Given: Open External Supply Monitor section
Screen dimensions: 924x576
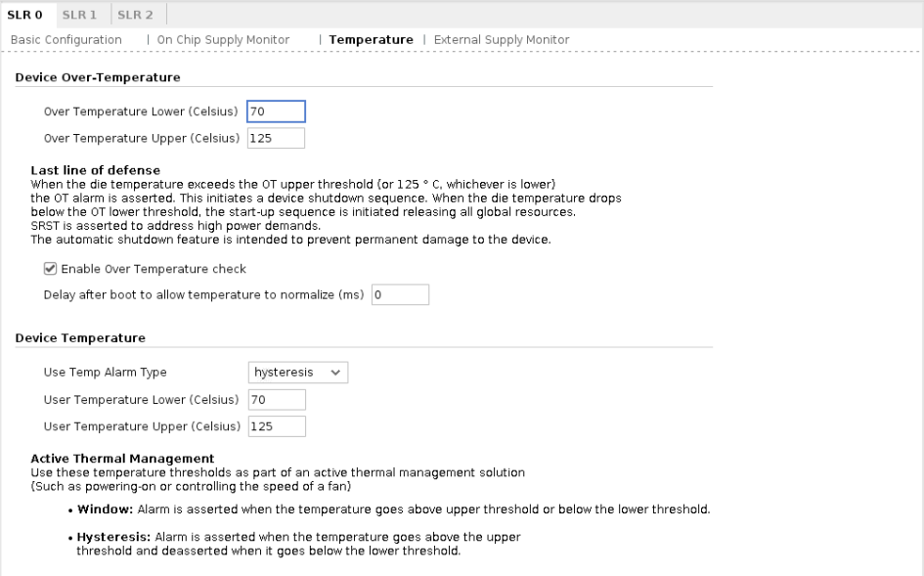Looking at the screenshot, I should [502, 39].
